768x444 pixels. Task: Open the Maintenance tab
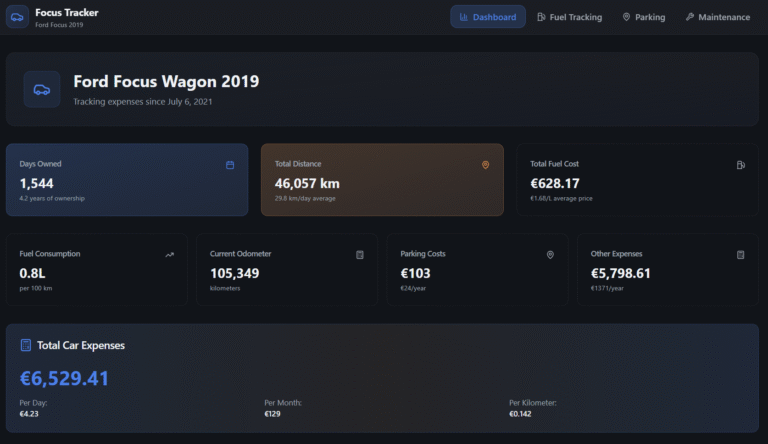(717, 17)
